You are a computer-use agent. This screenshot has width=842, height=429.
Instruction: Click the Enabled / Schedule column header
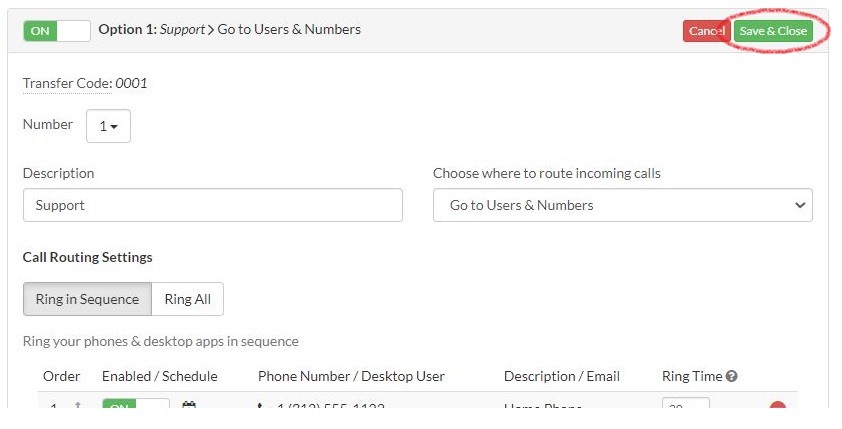coord(159,377)
